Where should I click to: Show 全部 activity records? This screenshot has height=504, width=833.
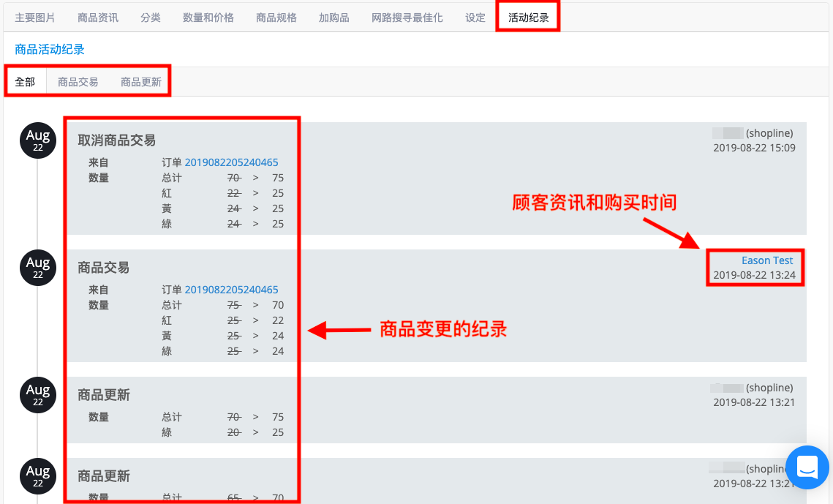pos(25,82)
